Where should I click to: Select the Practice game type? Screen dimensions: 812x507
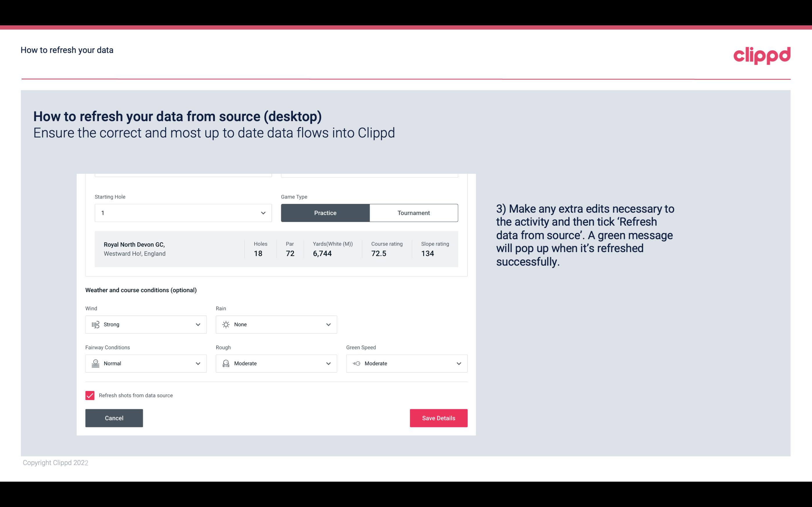click(x=325, y=213)
